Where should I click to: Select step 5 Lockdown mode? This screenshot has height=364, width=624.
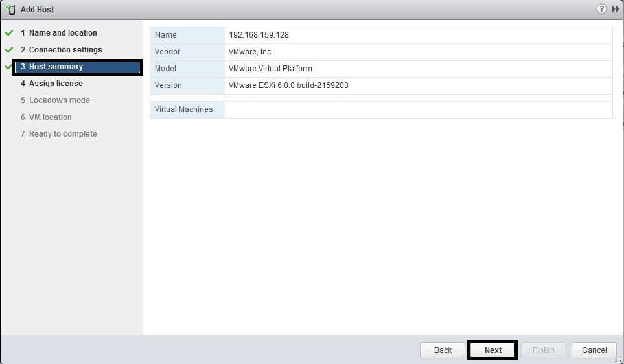pyautogui.click(x=59, y=100)
